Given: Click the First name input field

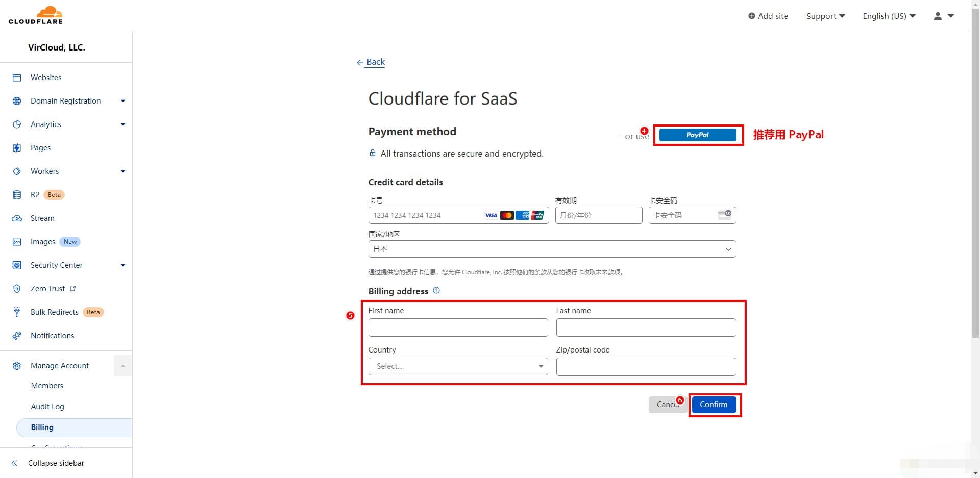Looking at the screenshot, I should click(458, 328).
